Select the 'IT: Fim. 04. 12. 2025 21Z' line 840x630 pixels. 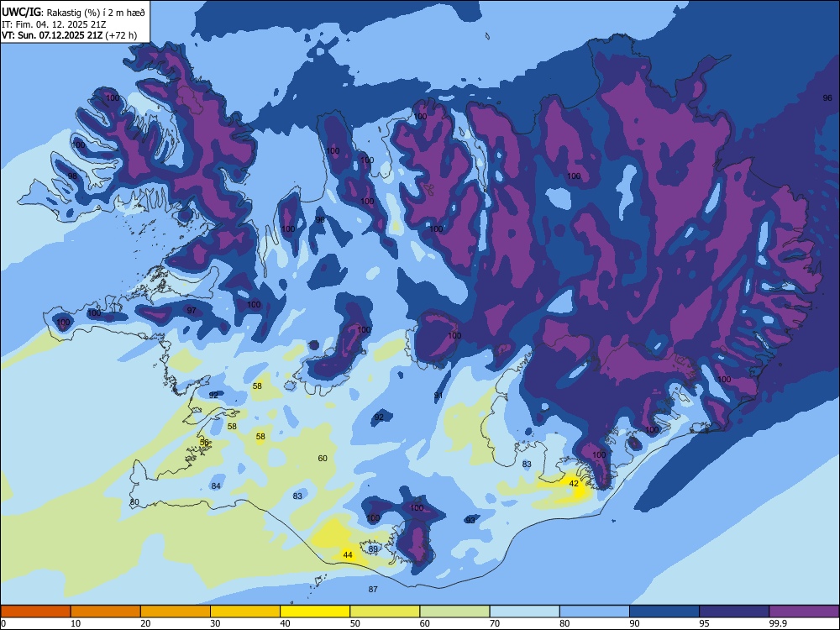pyautogui.click(x=54, y=24)
